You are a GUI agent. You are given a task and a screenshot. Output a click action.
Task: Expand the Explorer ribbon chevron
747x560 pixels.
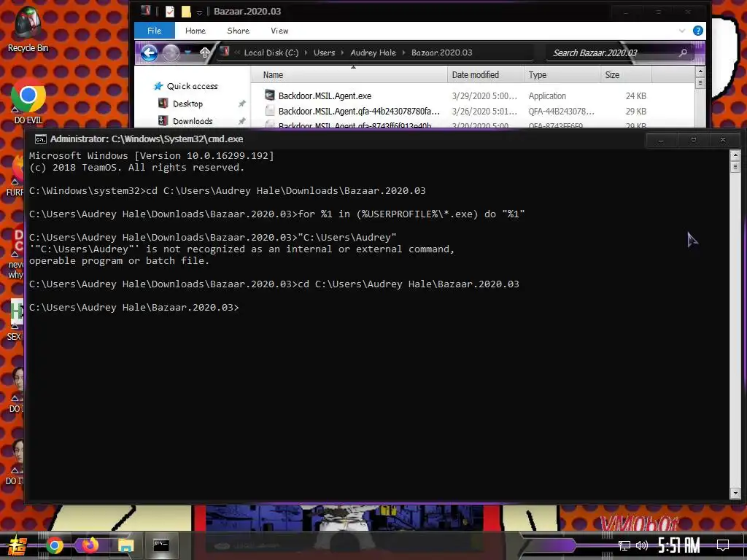(682, 31)
